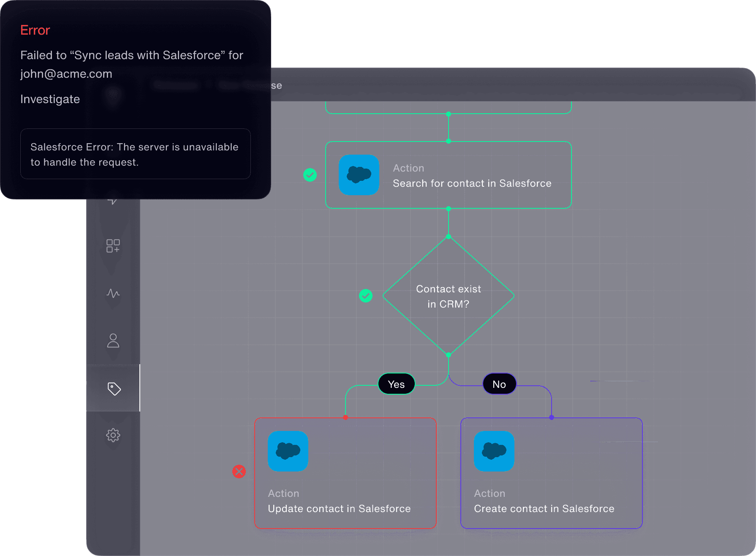756x556 pixels.
Task: Open the activity monitor icon in the sidebar
Action: pyautogui.click(x=113, y=294)
